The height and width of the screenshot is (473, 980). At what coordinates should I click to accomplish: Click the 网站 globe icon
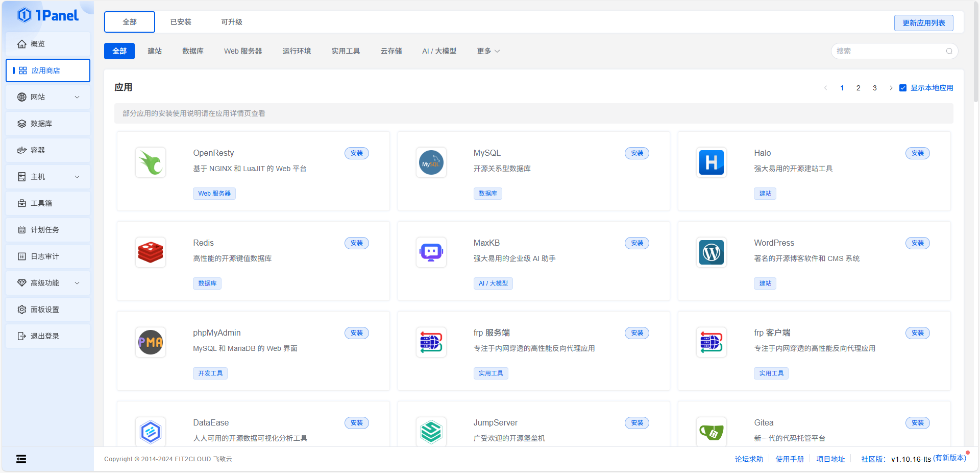(x=22, y=97)
